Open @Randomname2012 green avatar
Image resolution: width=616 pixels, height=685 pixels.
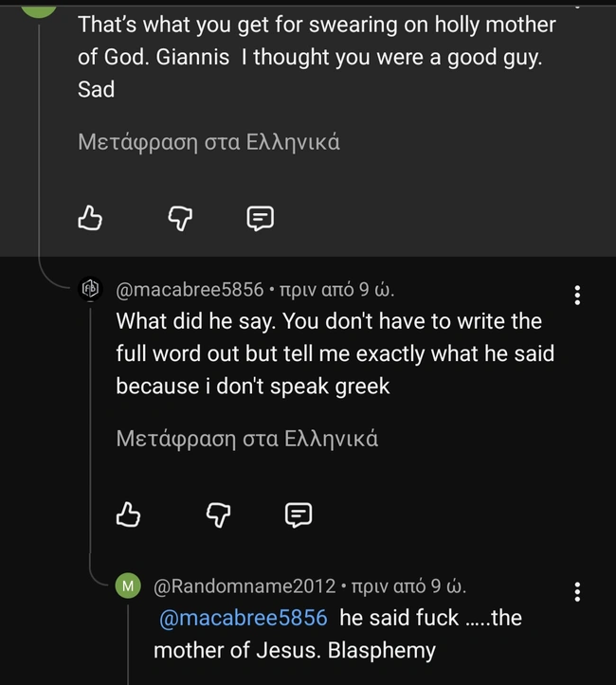pos(128,585)
